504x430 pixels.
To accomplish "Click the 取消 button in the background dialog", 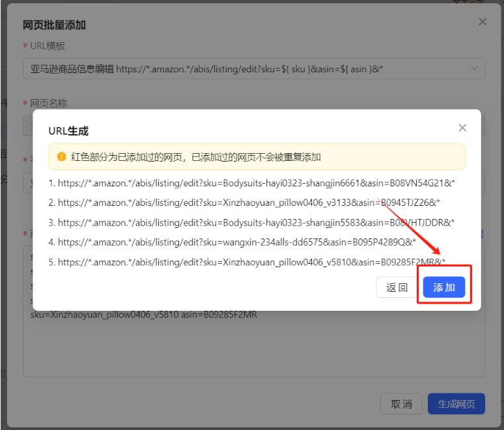I will [401, 404].
